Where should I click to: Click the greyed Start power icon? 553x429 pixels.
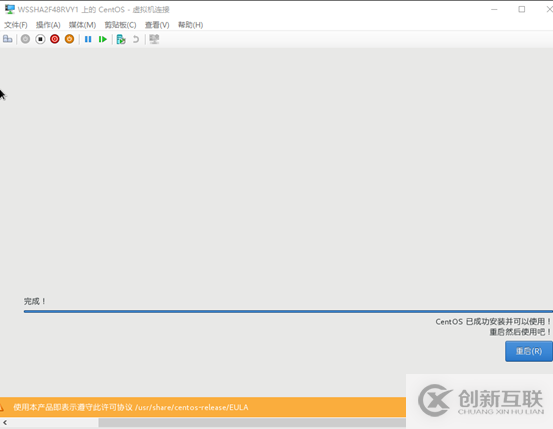click(25, 39)
